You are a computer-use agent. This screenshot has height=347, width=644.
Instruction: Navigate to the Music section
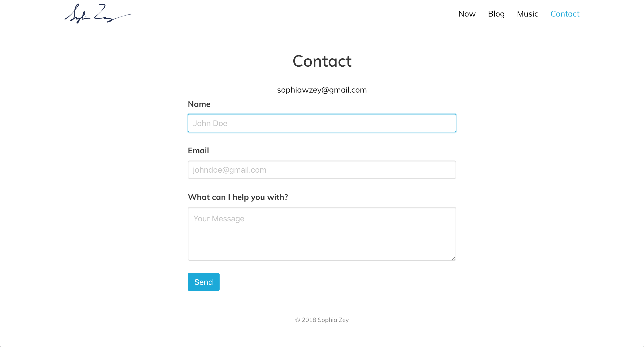coord(527,14)
